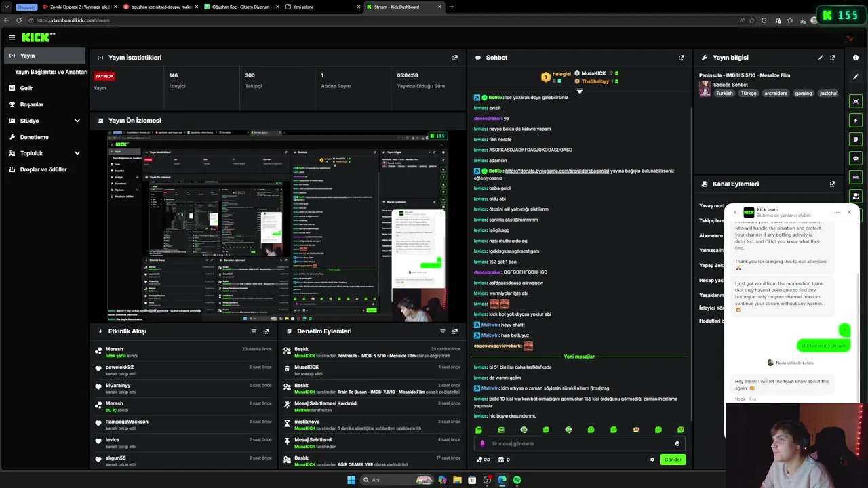The image size is (868, 488).
Task: Click the Bir mesaj gönderin input field
Action: [x=580, y=444]
